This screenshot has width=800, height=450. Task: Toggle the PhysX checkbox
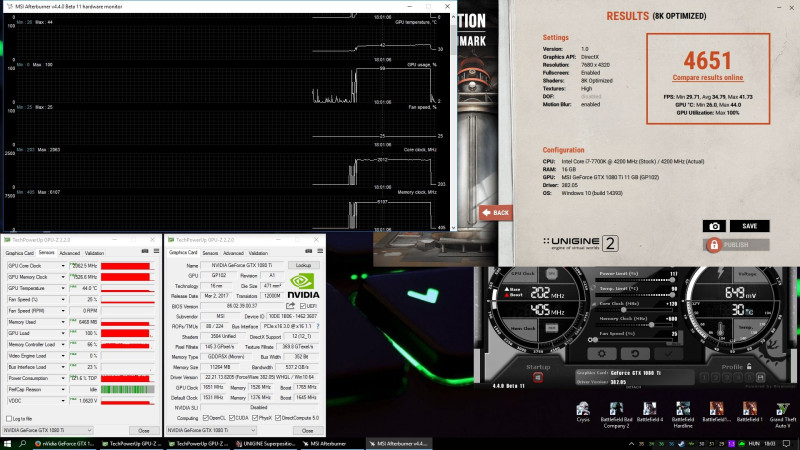click(x=255, y=418)
